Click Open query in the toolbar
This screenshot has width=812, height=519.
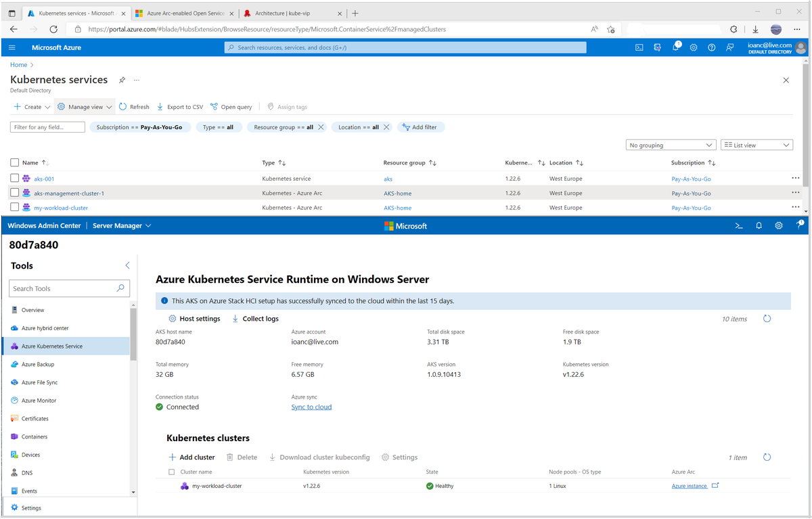(231, 107)
